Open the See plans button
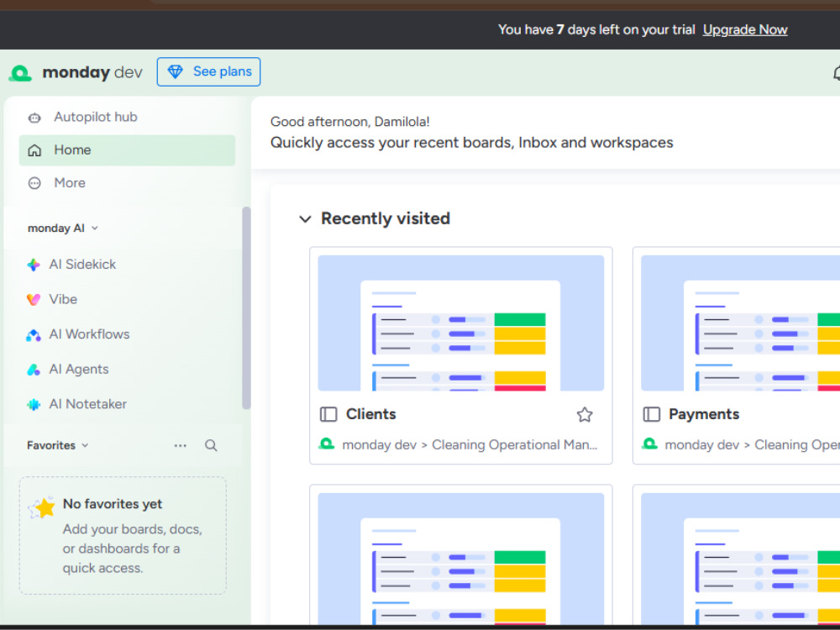This screenshot has width=840, height=630. tap(208, 71)
